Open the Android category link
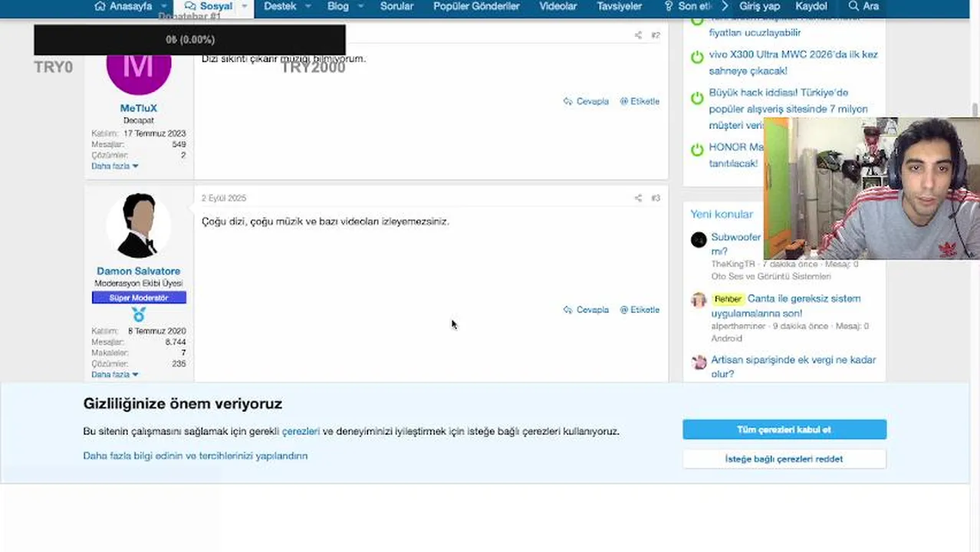The width and height of the screenshot is (980, 552). [x=726, y=338]
